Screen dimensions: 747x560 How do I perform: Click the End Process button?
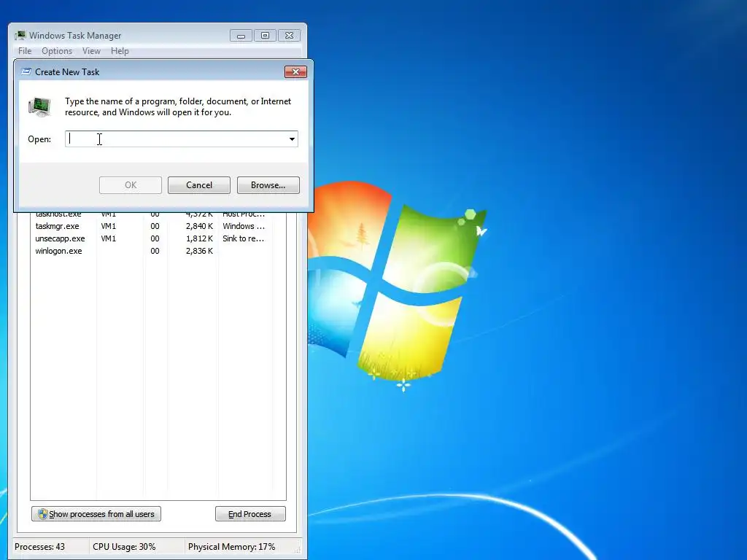point(250,514)
